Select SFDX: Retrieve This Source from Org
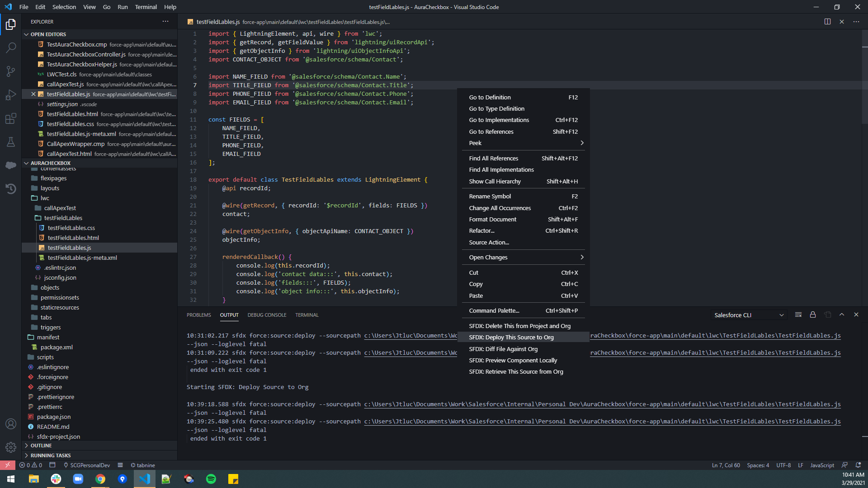This screenshot has height=488, width=868. [x=524, y=372]
